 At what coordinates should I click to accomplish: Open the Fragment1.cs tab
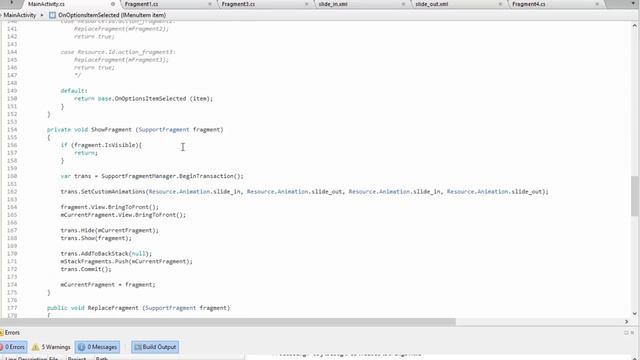coord(141,4)
